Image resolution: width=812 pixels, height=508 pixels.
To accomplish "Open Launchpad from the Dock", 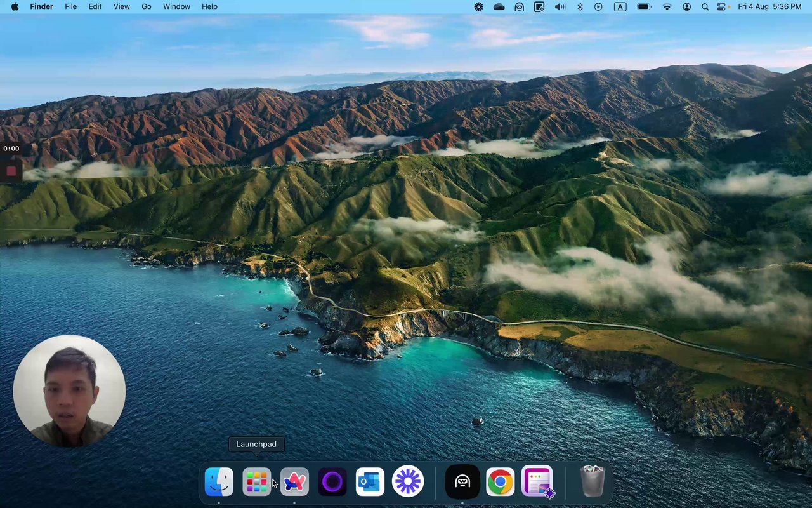I will (256, 482).
